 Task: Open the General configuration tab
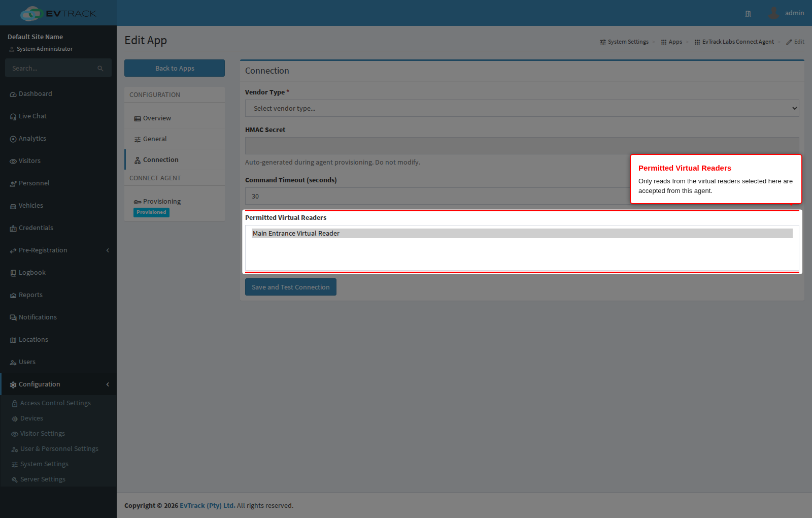click(x=175, y=139)
